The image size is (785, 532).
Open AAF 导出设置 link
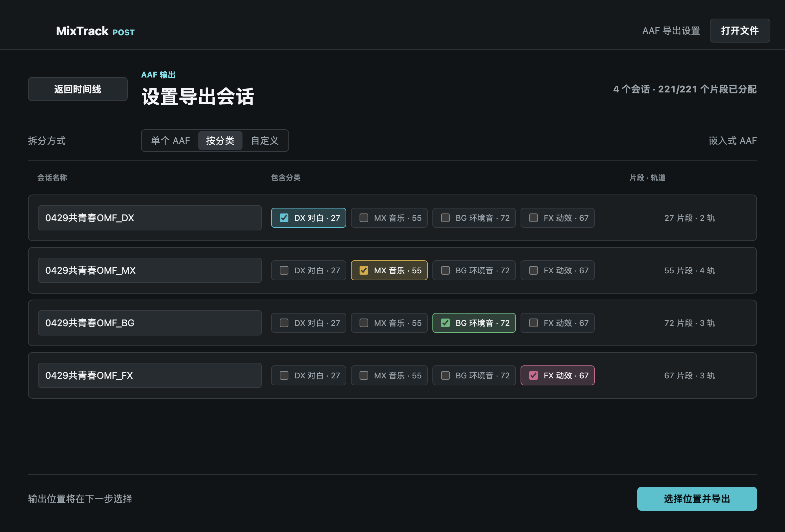tap(671, 31)
